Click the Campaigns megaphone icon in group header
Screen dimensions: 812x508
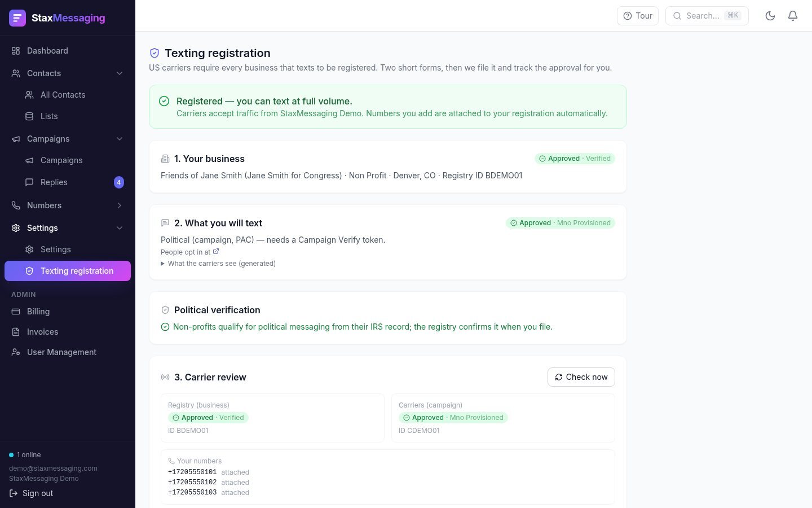click(16, 139)
